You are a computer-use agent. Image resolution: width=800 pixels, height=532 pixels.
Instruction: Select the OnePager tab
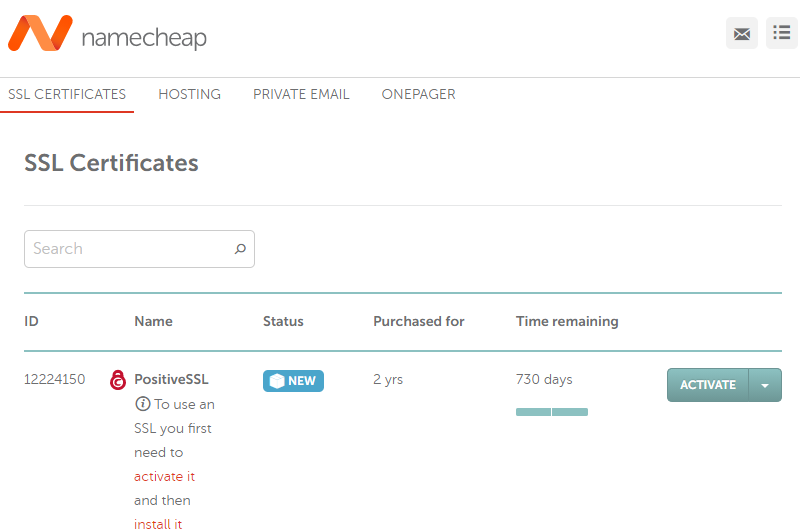(418, 95)
